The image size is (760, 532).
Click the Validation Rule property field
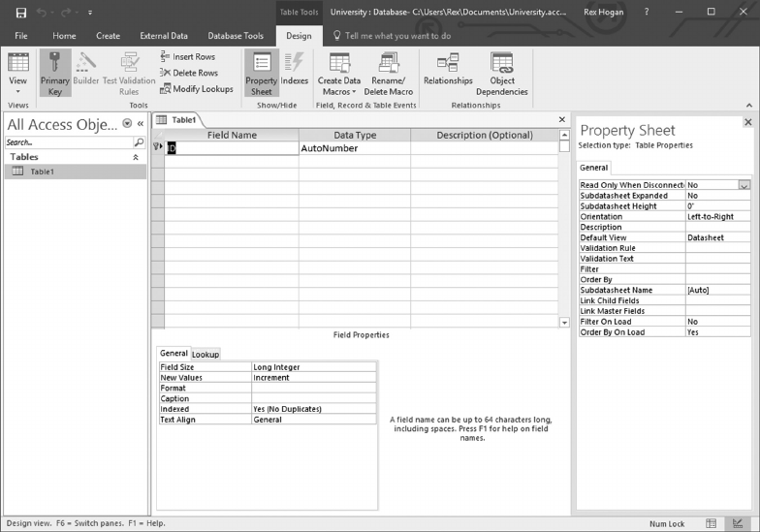(x=717, y=248)
